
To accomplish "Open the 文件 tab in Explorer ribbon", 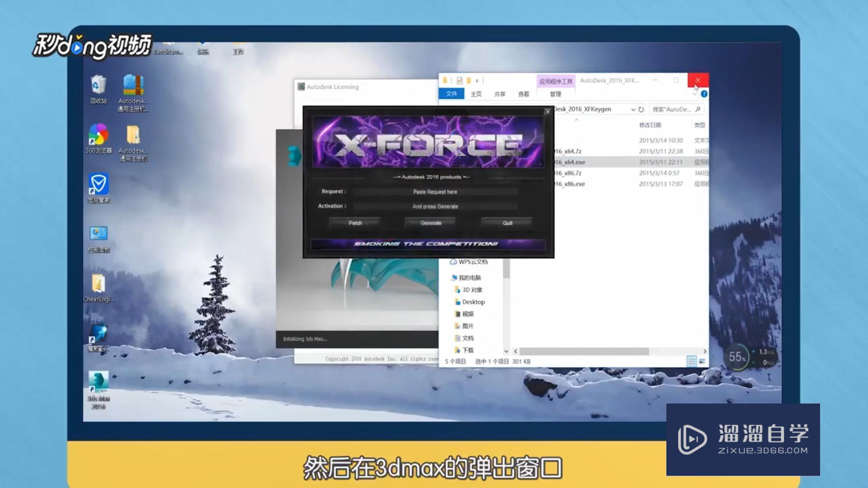I will 451,94.
